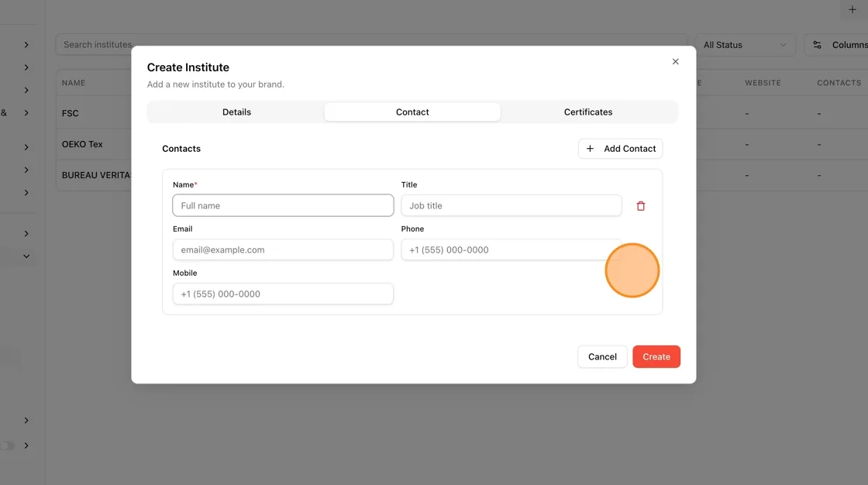
Task: Click the "Create Institute" dialog heading
Action: pyautogui.click(x=188, y=67)
